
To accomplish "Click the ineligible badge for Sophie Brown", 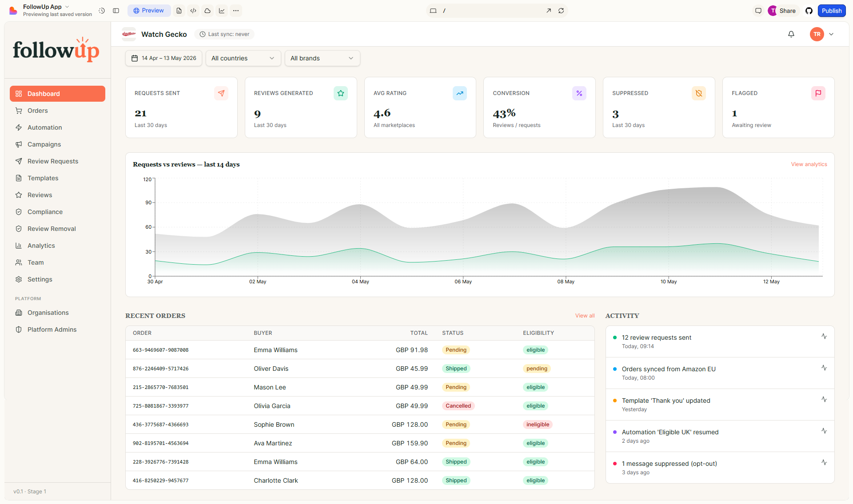I will point(538,425).
